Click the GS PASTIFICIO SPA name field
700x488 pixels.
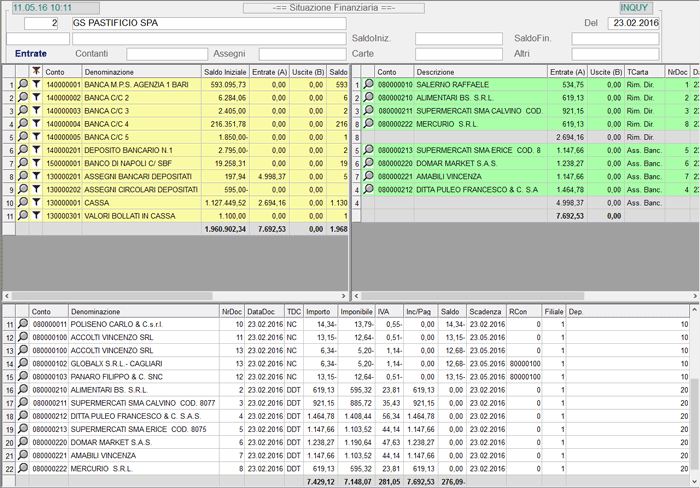209,23
